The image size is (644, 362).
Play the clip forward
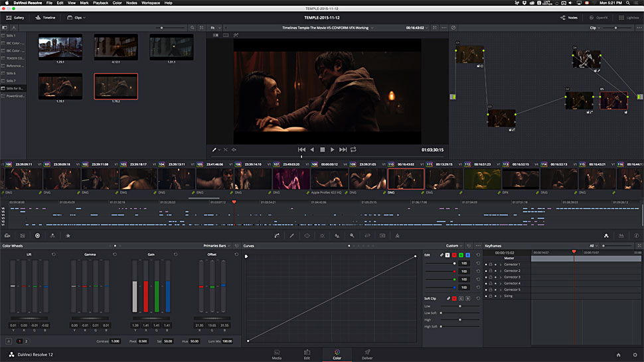[x=332, y=150]
